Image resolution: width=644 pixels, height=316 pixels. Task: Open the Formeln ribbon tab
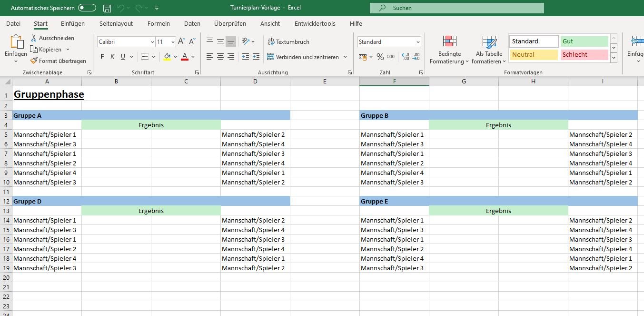pyautogui.click(x=159, y=23)
